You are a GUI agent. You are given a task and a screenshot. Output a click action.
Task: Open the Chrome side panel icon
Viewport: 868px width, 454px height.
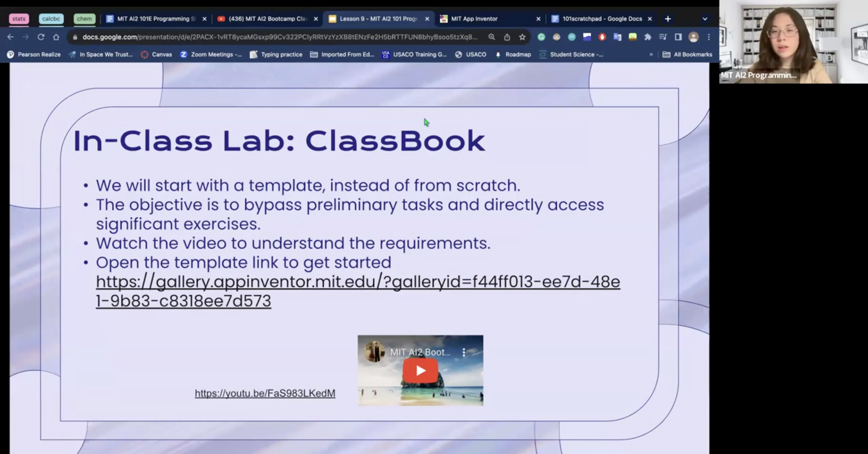coord(678,37)
